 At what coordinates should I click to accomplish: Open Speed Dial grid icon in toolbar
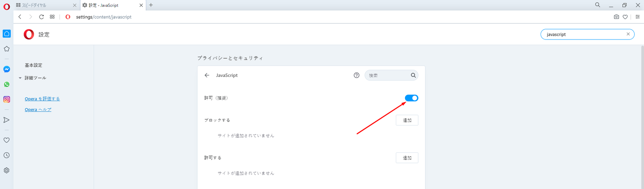click(x=52, y=17)
